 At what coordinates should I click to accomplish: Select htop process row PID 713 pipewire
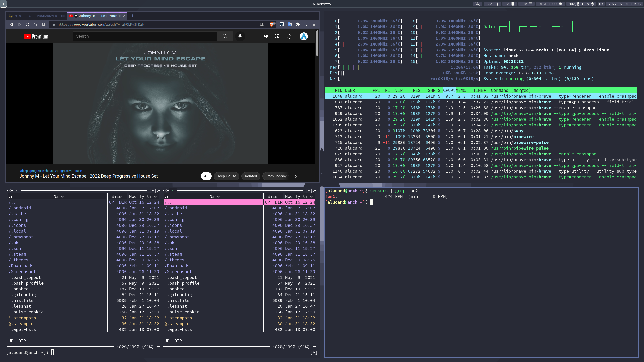480,137
